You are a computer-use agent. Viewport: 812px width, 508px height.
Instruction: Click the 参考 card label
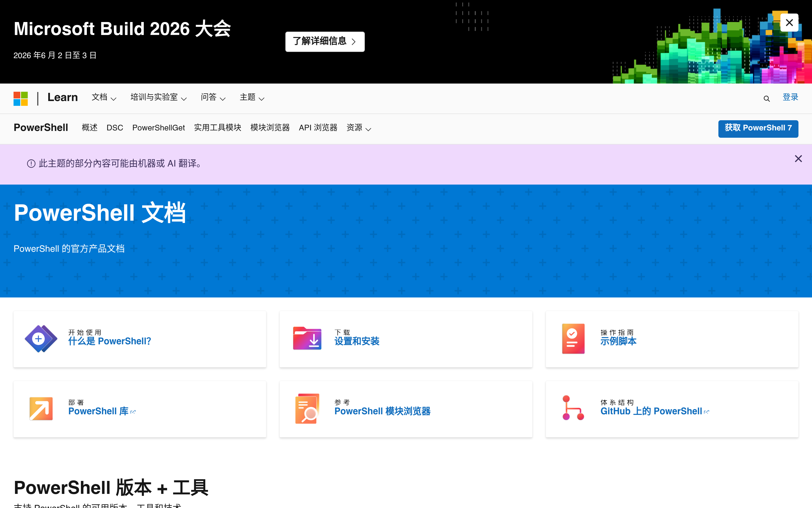(342, 402)
